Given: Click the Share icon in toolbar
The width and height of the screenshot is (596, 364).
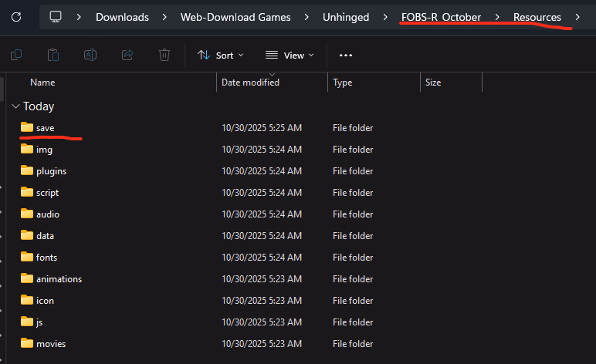Looking at the screenshot, I should point(127,55).
